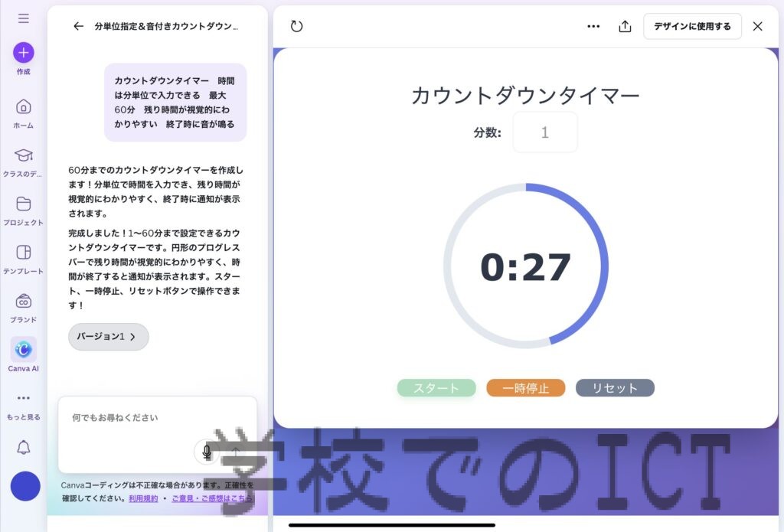Select Canva AI sidebar icon
The height and width of the screenshot is (532, 784).
pyautogui.click(x=23, y=350)
